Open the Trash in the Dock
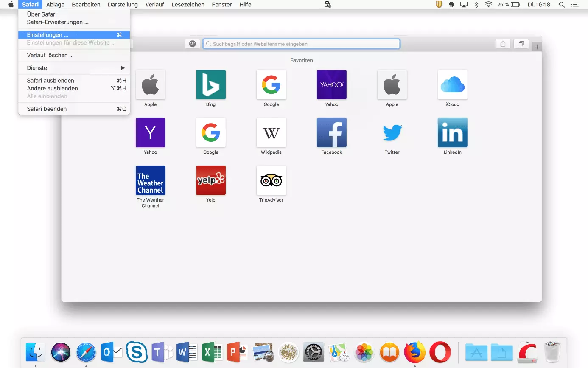This screenshot has height=368, width=588. 552,352
